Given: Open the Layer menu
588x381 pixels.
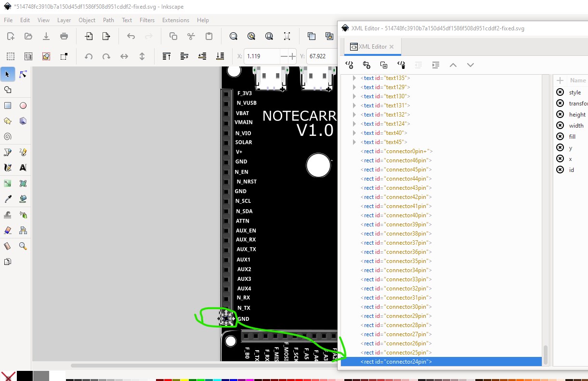Looking at the screenshot, I should (x=64, y=20).
